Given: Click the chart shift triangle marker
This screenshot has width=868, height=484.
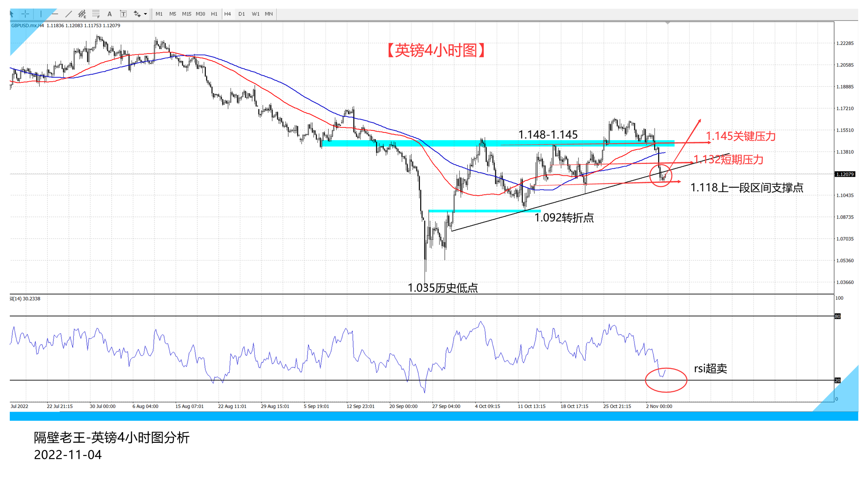Looking at the screenshot, I should pos(668,23).
